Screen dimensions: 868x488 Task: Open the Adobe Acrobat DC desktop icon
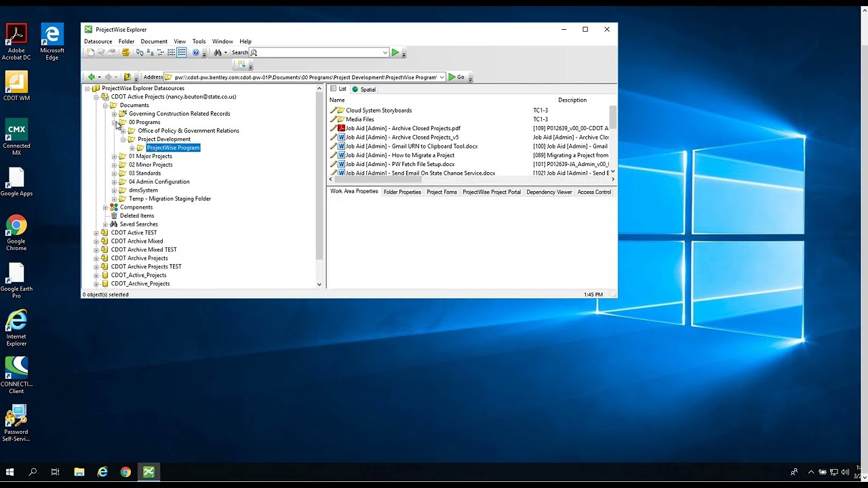pos(16,42)
